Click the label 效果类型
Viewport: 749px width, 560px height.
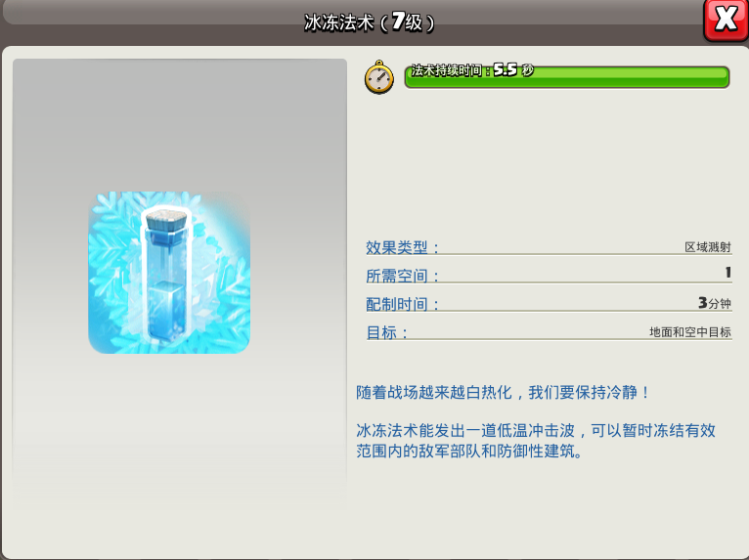(x=402, y=247)
